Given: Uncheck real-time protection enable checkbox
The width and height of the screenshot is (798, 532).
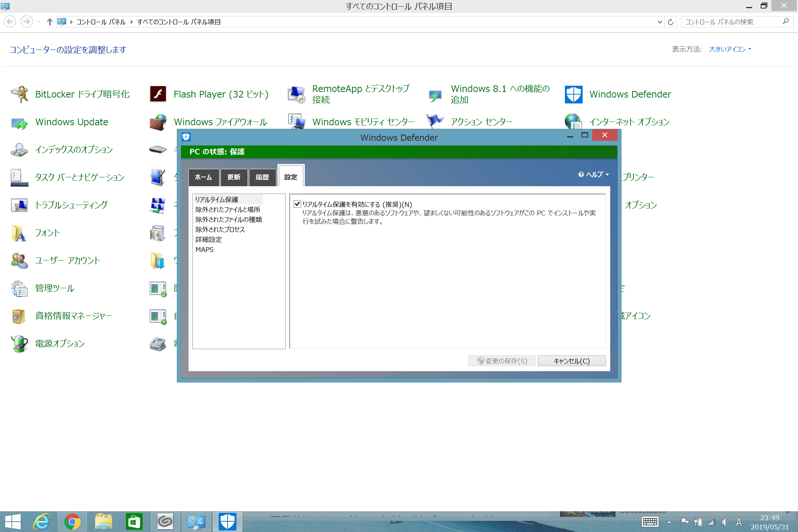Looking at the screenshot, I should [297, 204].
